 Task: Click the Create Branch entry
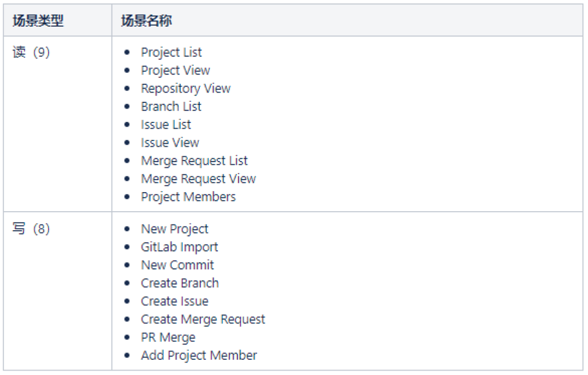tap(180, 283)
